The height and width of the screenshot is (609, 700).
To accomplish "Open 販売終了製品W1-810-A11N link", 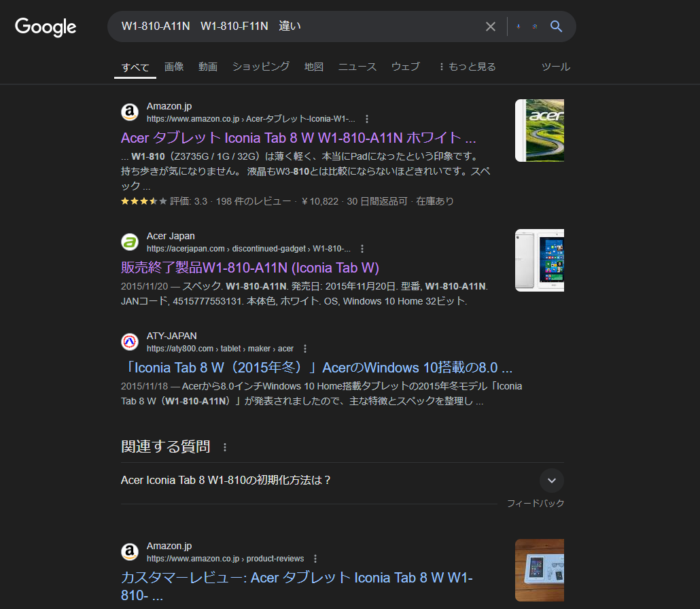I will pos(250,267).
